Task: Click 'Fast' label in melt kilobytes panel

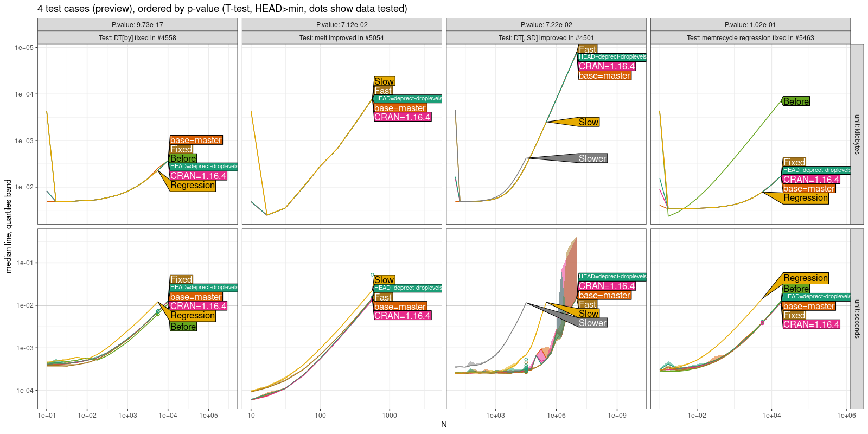Action: (x=382, y=91)
